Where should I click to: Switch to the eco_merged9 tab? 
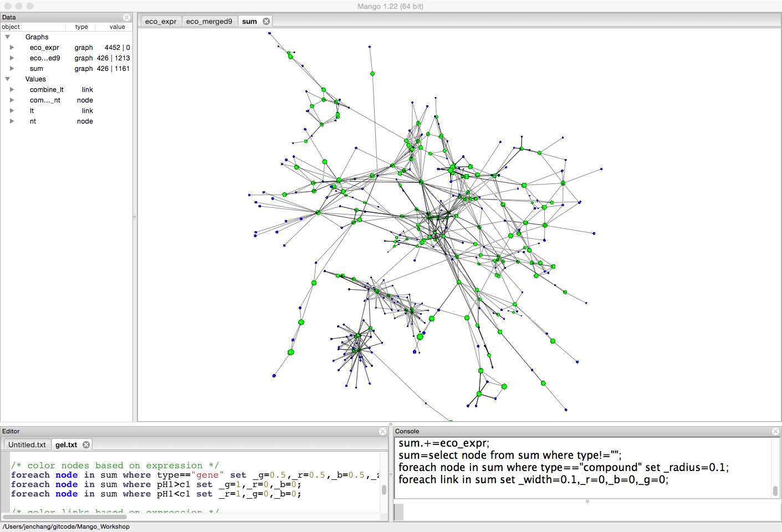pyautogui.click(x=209, y=21)
